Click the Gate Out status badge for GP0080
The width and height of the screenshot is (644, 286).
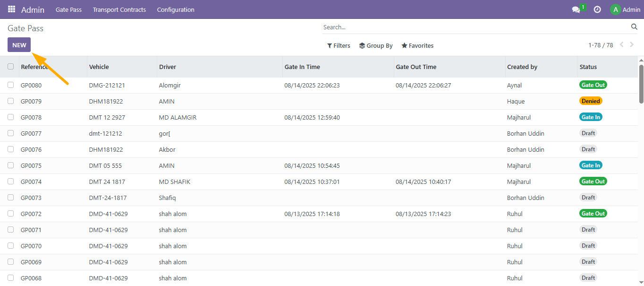593,85
